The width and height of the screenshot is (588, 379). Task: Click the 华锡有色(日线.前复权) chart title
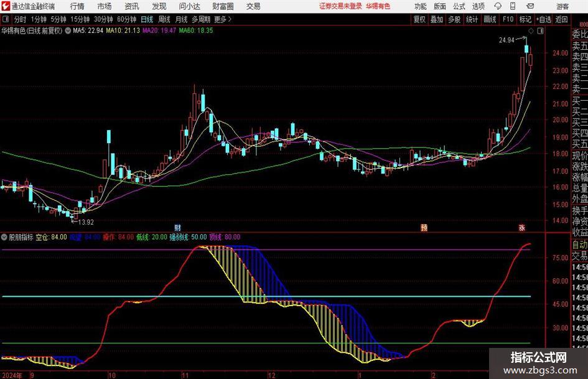32,30
